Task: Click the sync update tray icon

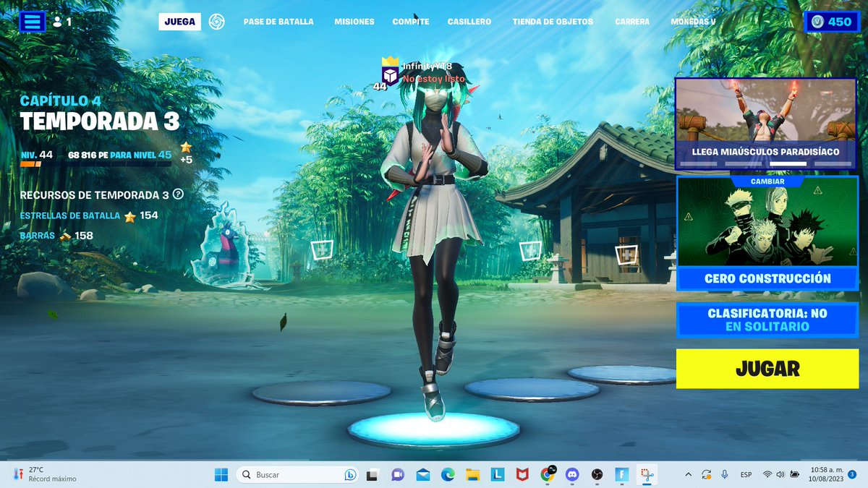Action: point(706,475)
